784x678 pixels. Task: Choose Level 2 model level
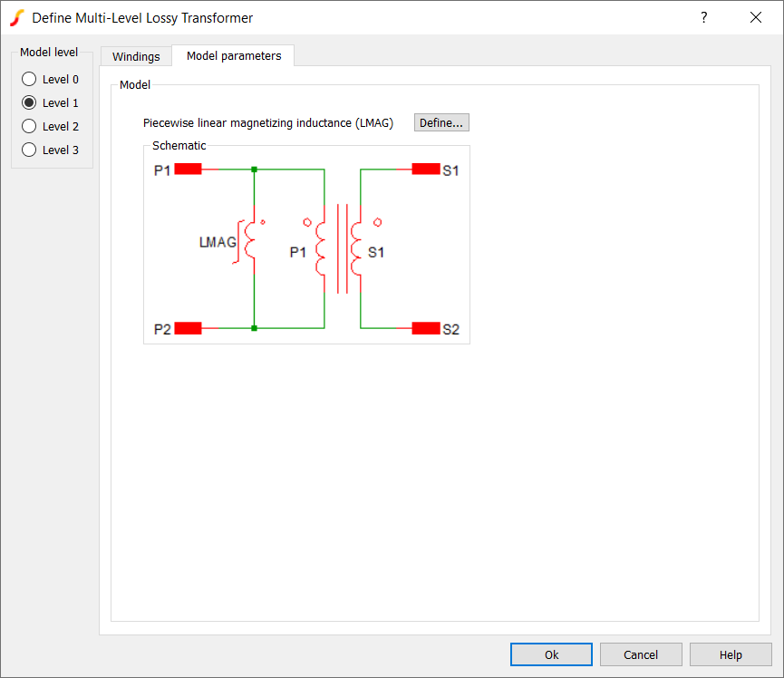[29, 127]
